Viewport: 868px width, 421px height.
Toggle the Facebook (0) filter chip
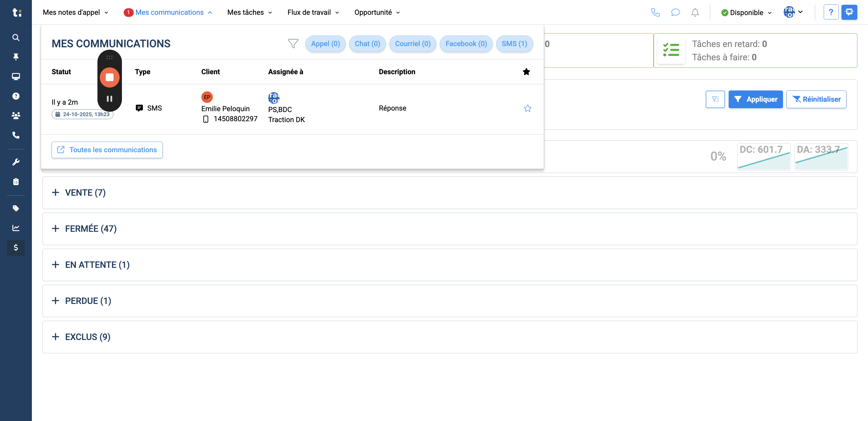[466, 44]
